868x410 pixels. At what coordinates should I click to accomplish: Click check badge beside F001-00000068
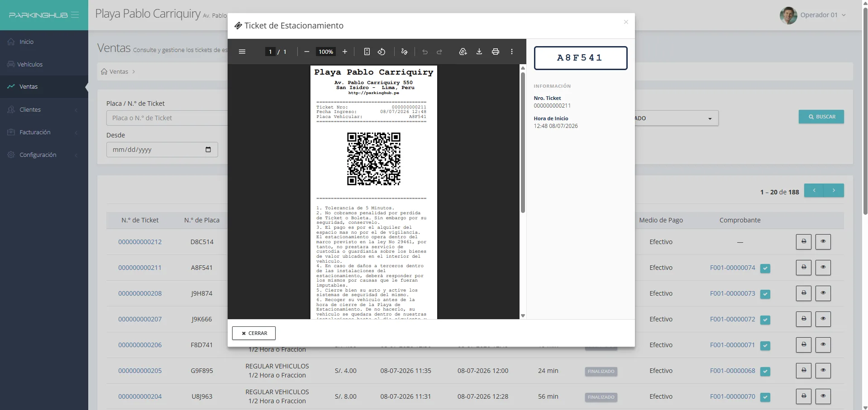(765, 372)
